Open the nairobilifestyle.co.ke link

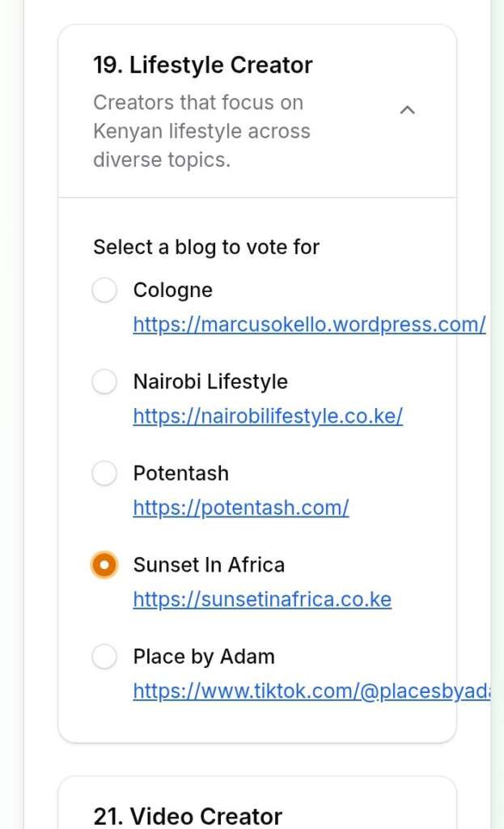click(x=268, y=416)
